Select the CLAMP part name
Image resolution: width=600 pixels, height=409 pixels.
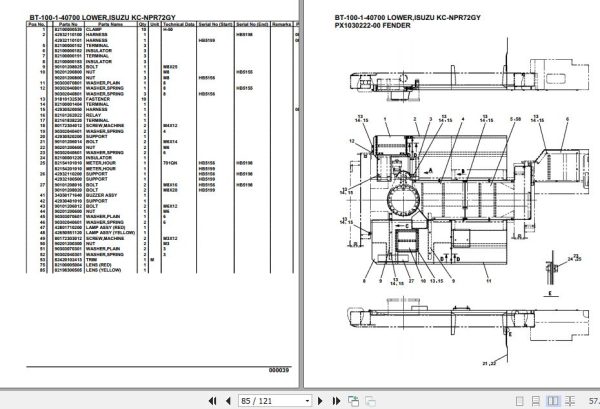94,29
